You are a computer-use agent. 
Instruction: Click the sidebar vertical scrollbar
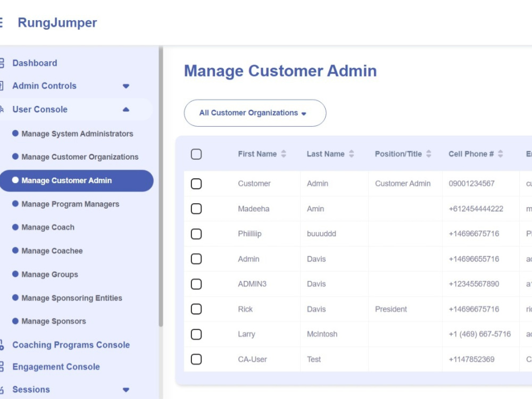pyautogui.click(x=161, y=187)
